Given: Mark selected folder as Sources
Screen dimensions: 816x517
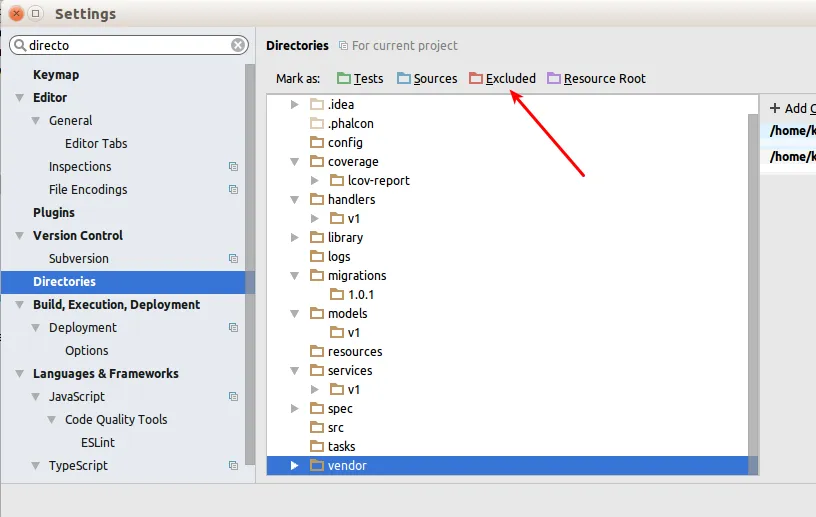Looking at the screenshot, I should tap(427, 79).
